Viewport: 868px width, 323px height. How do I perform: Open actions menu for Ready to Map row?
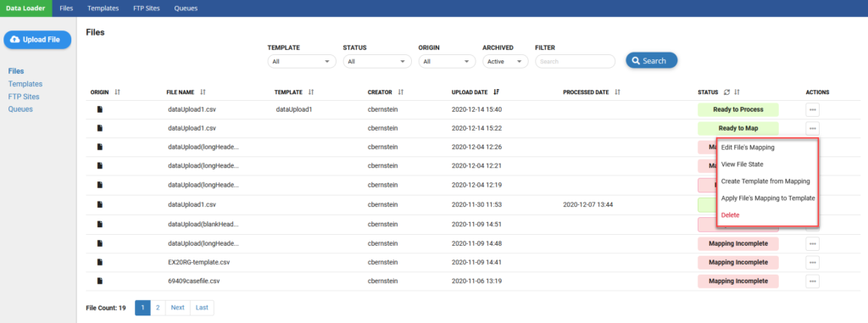[812, 129]
